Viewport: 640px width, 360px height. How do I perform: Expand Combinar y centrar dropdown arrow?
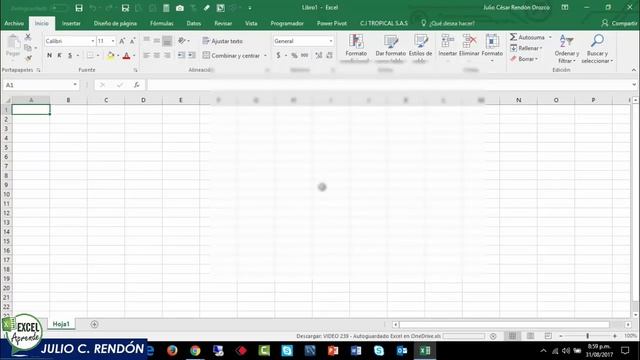click(x=265, y=56)
